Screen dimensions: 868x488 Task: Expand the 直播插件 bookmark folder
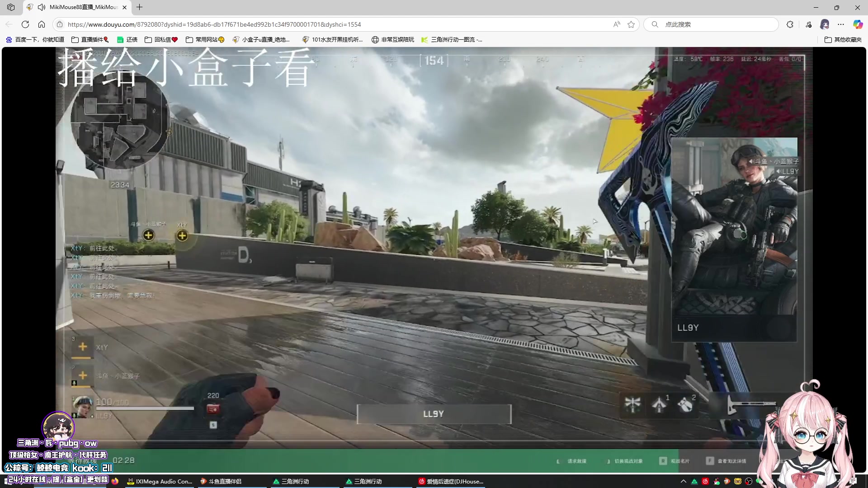(x=90, y=40)
